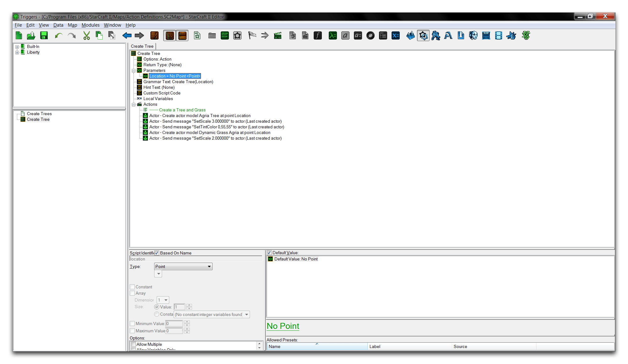Collapse the Parameters tree node
The height and width of the screenshot is (364, 628).
(134, 71)
